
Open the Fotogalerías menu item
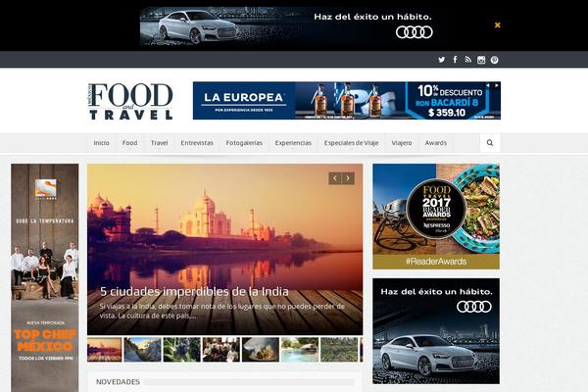(x=244, y=143)
